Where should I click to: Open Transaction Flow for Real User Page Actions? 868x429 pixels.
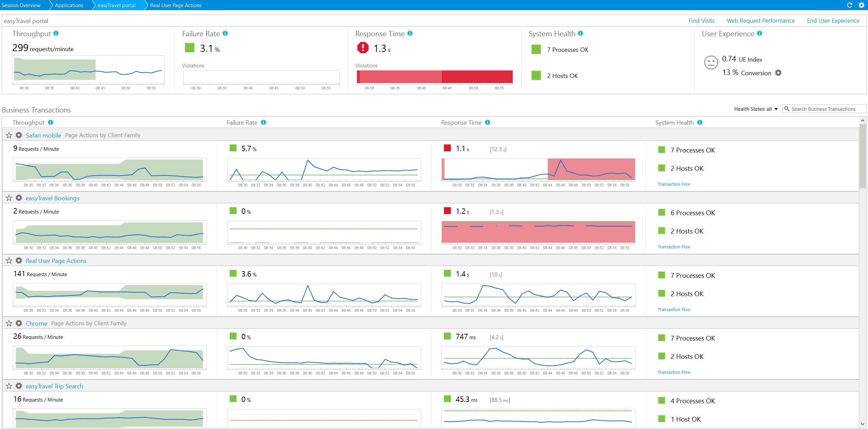click(674, 309)
